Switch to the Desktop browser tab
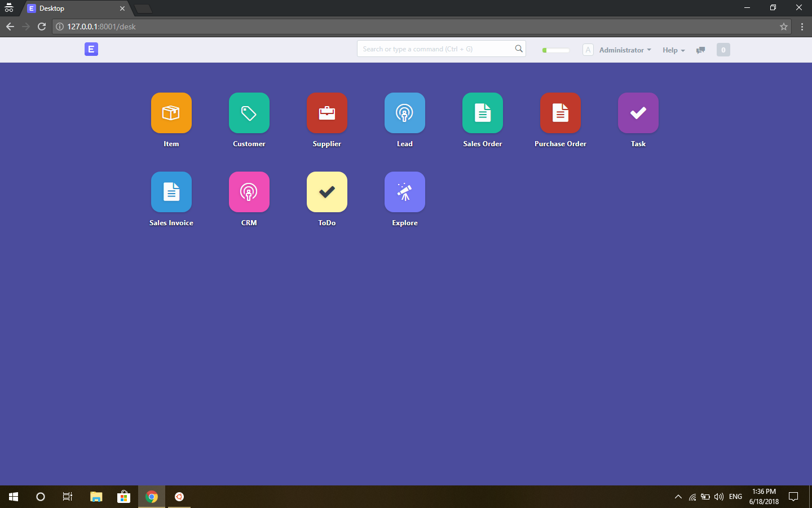This screenshot has height=508, width=812. click(x=76, y=8)
